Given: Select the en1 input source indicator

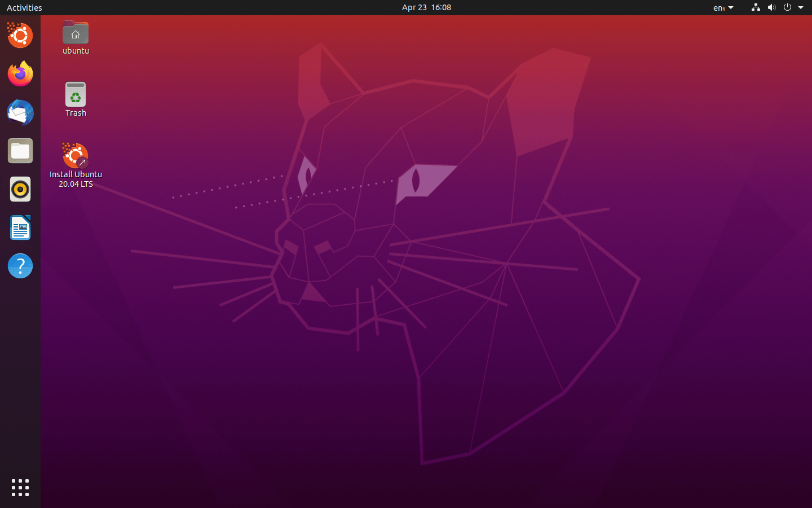Looking at the screenshot, I should click(719, 7).
